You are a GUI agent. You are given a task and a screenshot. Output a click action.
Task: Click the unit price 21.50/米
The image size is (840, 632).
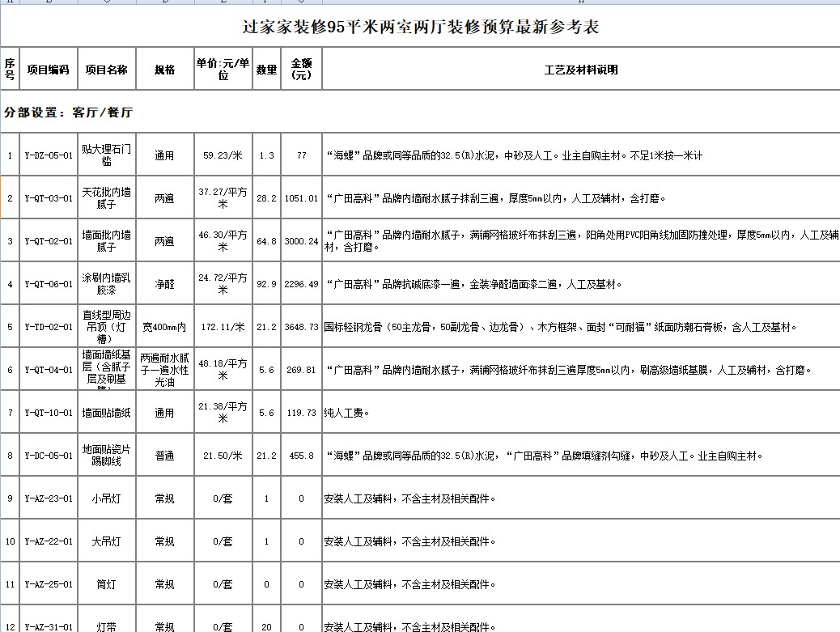(x=223, y=456)
